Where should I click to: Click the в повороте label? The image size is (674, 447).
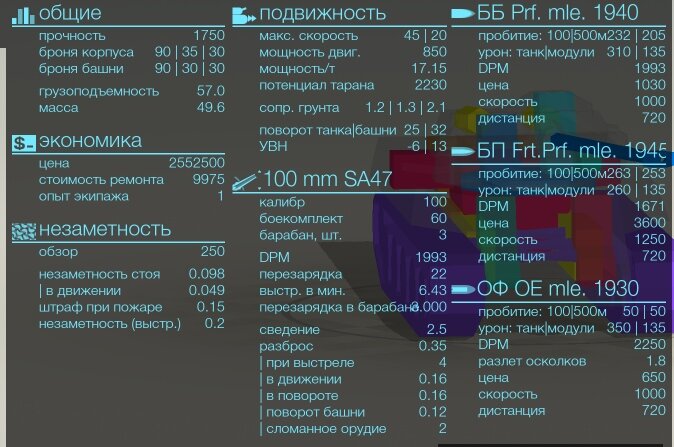[302, 396]
